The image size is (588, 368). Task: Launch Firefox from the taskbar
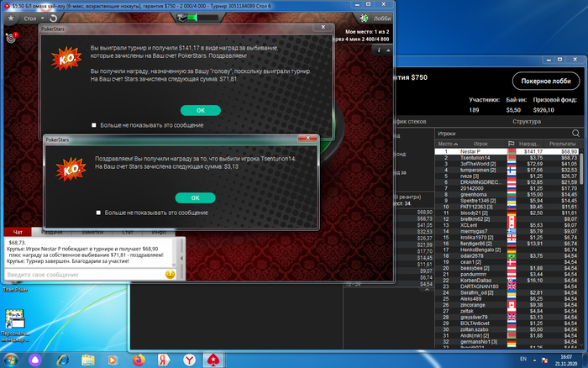(139, 360)
